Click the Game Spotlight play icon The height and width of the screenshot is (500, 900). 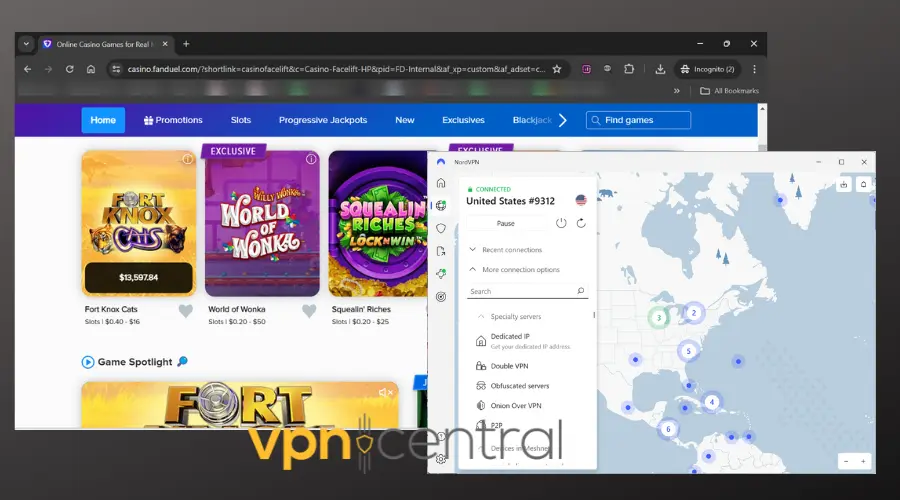pyautogui.click(x=88, y=362)
